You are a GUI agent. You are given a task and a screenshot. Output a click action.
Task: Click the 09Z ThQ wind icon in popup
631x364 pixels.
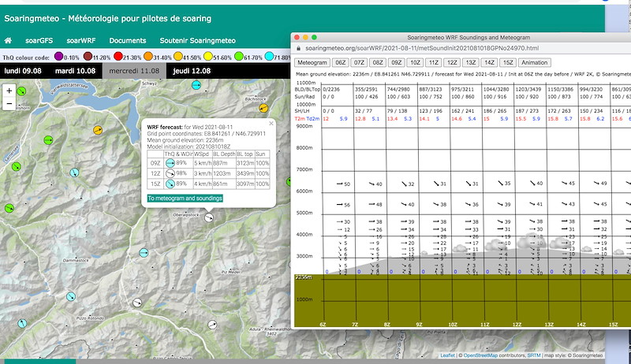pos(170,163)
